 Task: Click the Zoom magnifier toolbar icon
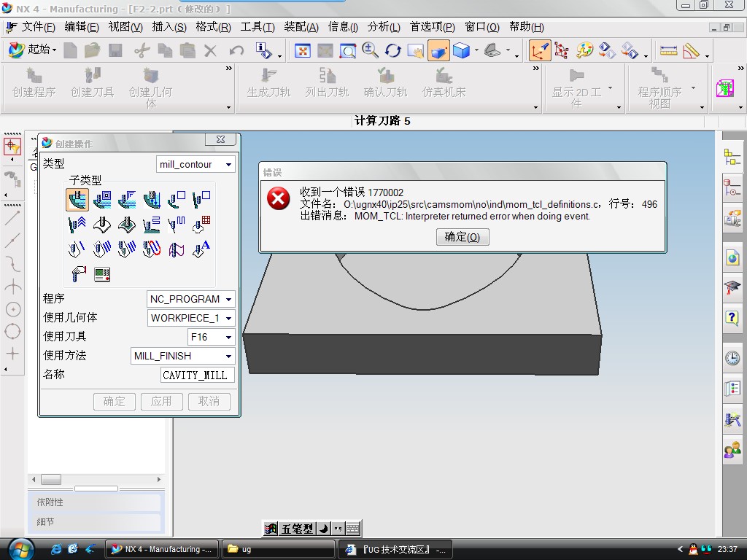370,50
